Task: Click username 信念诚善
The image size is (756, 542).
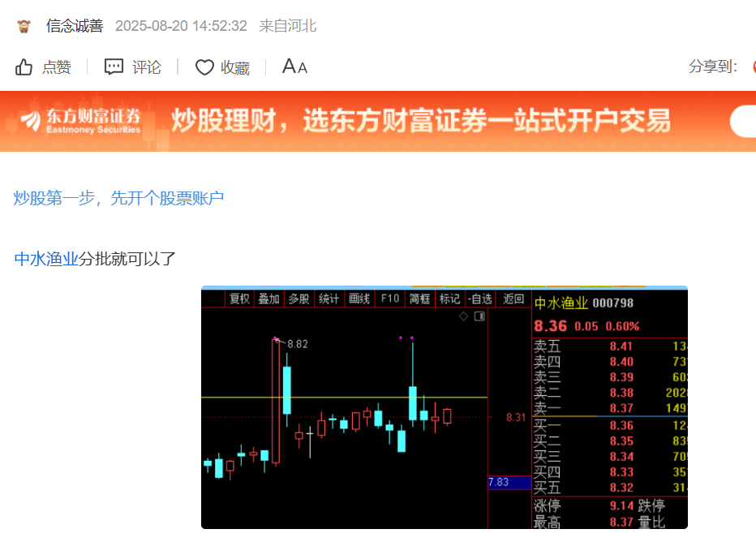Action: coord(75,25)
